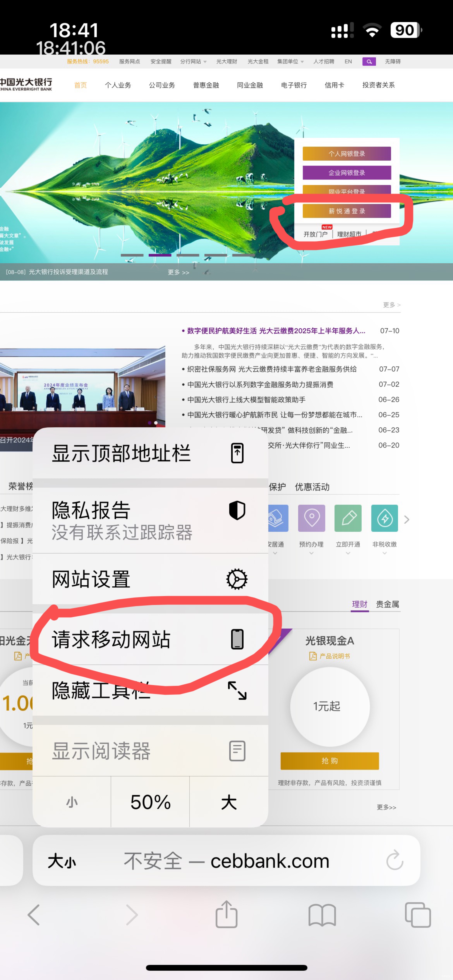Expand chevron under 预约办理

point(311,553)
